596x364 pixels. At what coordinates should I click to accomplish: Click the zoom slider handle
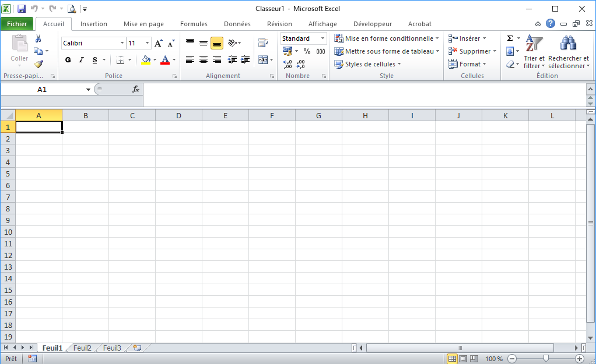[546, 359]
